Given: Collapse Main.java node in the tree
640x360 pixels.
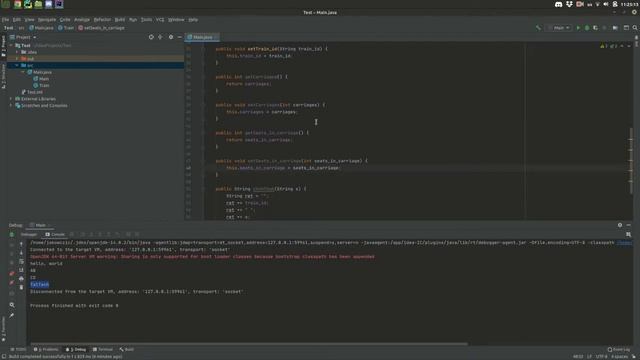Looking at the screenshot, I should point(23,72).
